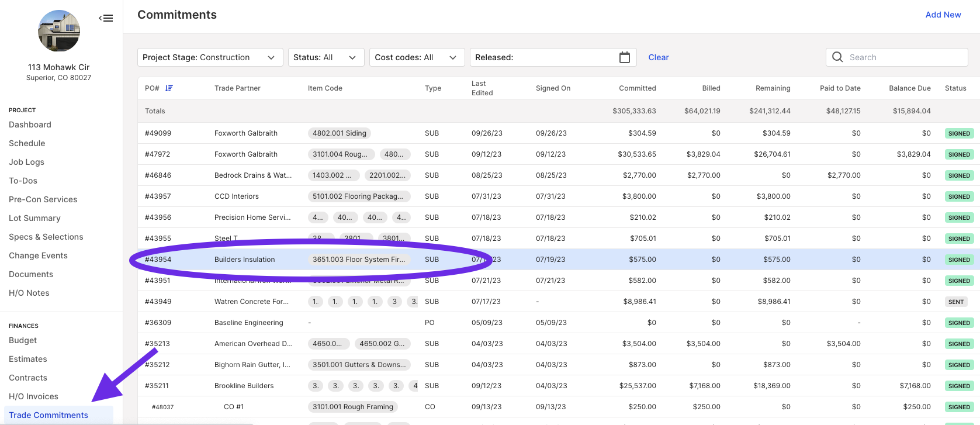Open Trade Commitments in the sidebar

tap(49, 415)
